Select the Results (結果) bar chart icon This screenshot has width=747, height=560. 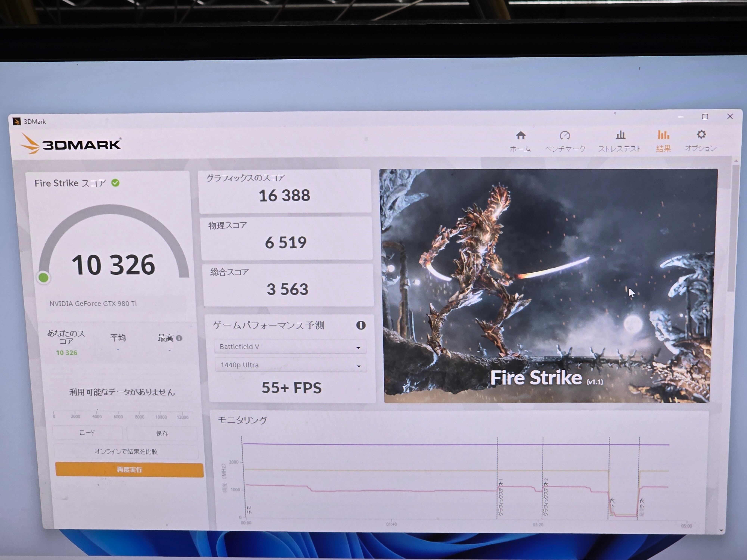[663, 135]
